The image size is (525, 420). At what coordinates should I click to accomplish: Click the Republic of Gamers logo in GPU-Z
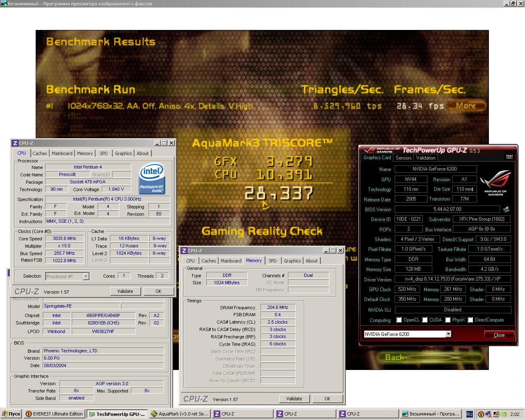tap(495, 183)
